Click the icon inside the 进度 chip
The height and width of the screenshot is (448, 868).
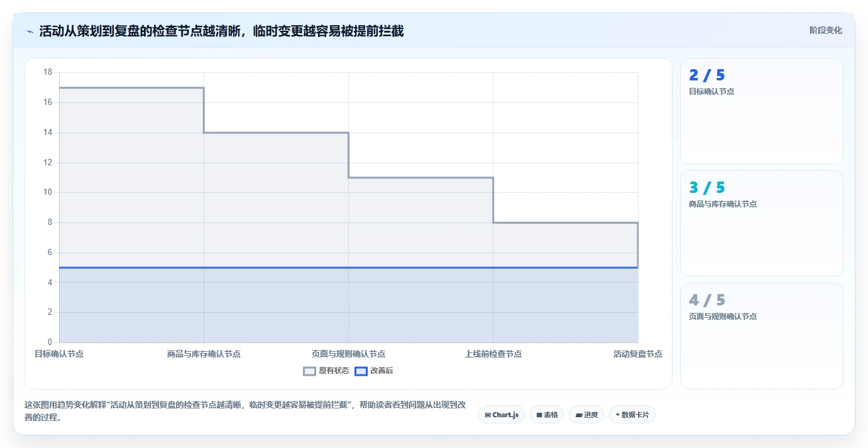(578, 415)
